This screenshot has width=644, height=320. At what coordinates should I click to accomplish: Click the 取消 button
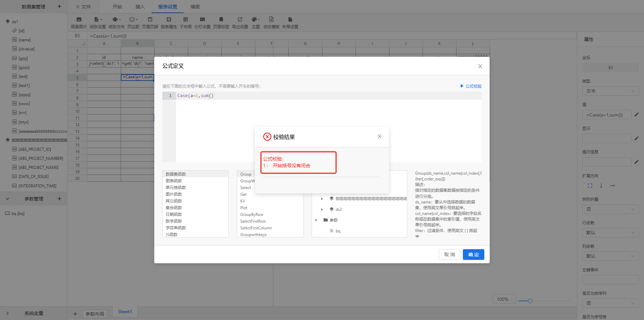[x=449, y=255]
